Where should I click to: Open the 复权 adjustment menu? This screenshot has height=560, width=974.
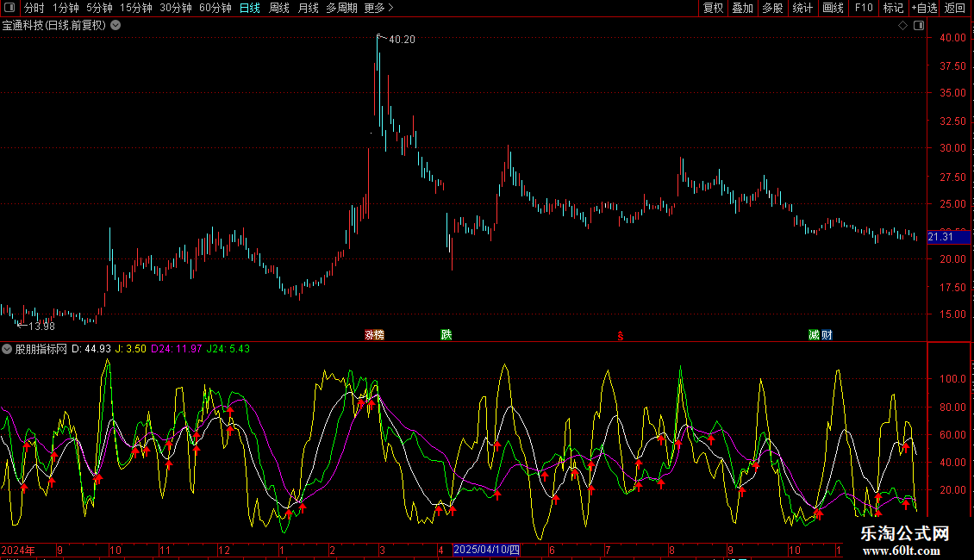click(x=713, y=8)
